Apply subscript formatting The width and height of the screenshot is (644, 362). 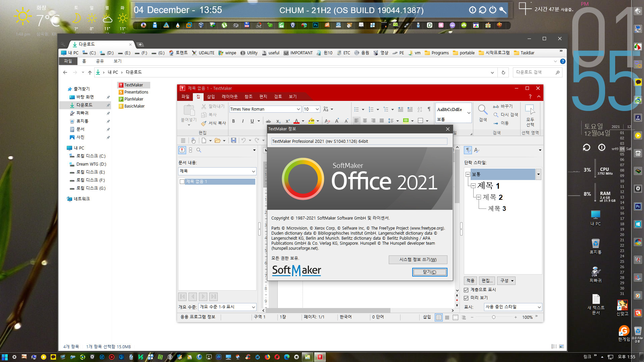pyautogui.click(x=278, y=121)
